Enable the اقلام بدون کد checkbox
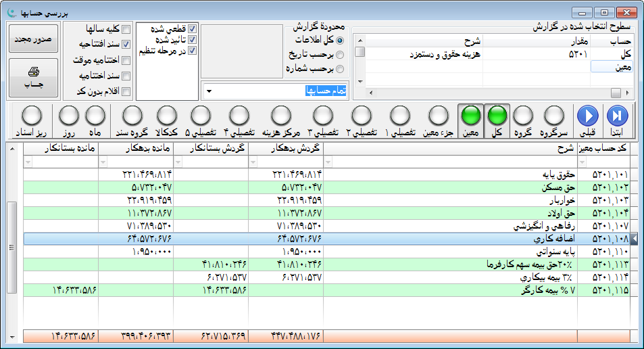This screenshot has height=349, width=644. pos(126,91)
